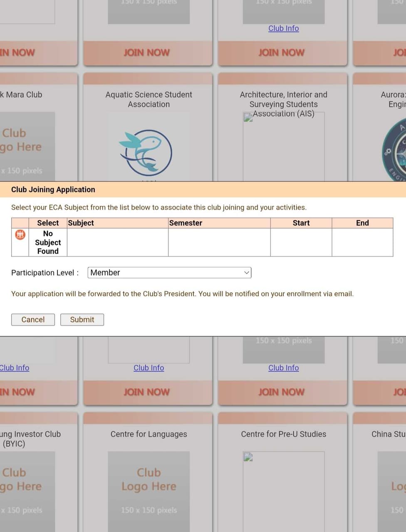Viewport: 406px width, 532px height.
Task: Click top JOIN NOW in second column
Action: [x=147, y=52]
